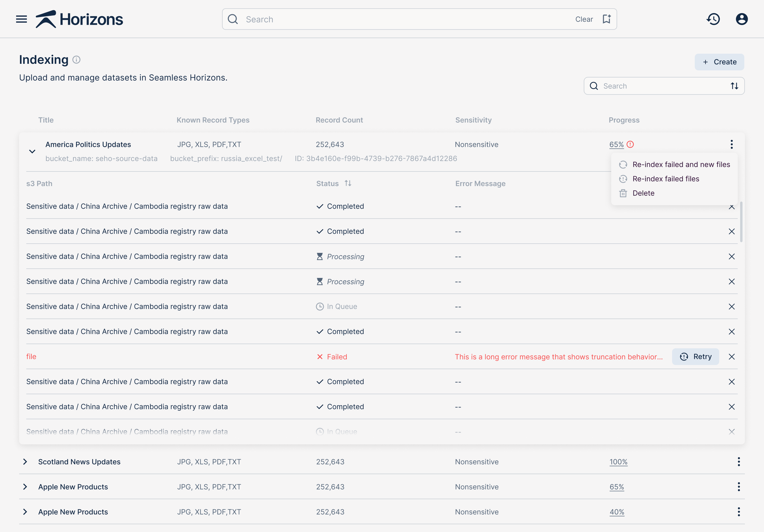Screen dimensions: 764x532
Task: Open the hamburger menu
Action: click(21, 19)
